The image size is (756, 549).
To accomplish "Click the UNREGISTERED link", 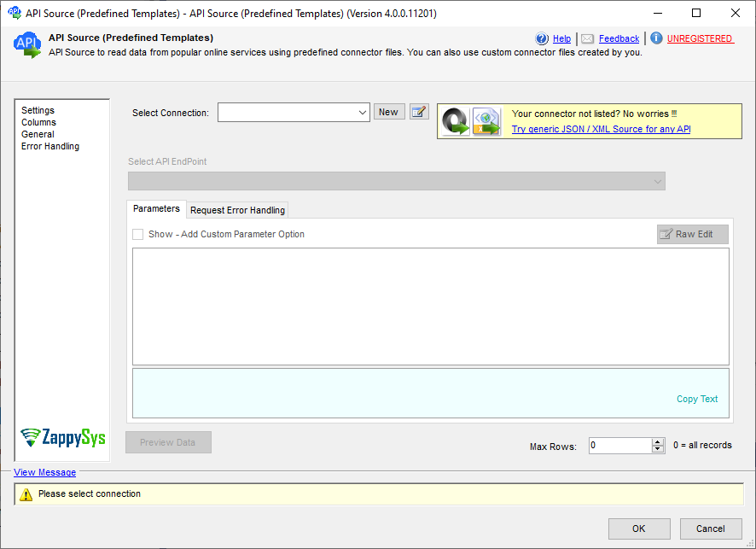I will [x=700, y=38].
